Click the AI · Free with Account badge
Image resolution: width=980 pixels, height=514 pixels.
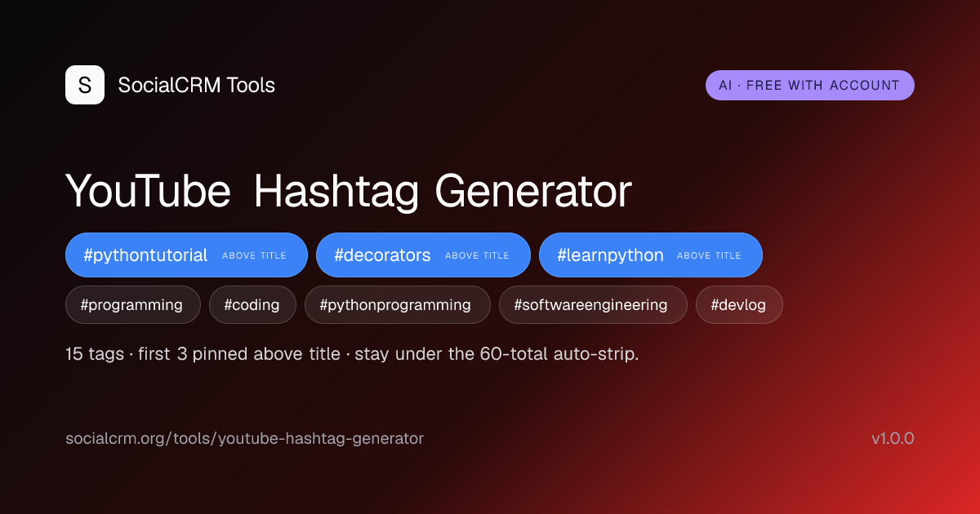810,85
